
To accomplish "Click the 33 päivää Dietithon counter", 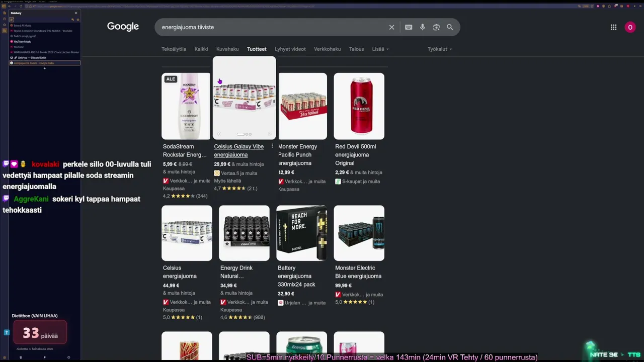I will (x=40, y=333).
